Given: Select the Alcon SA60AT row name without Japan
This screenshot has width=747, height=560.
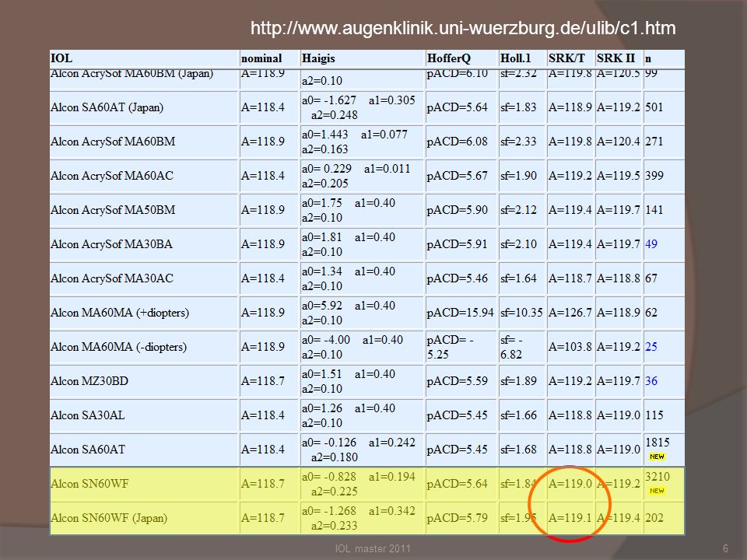Looking at the screenshot, I should tap(88, 450).
